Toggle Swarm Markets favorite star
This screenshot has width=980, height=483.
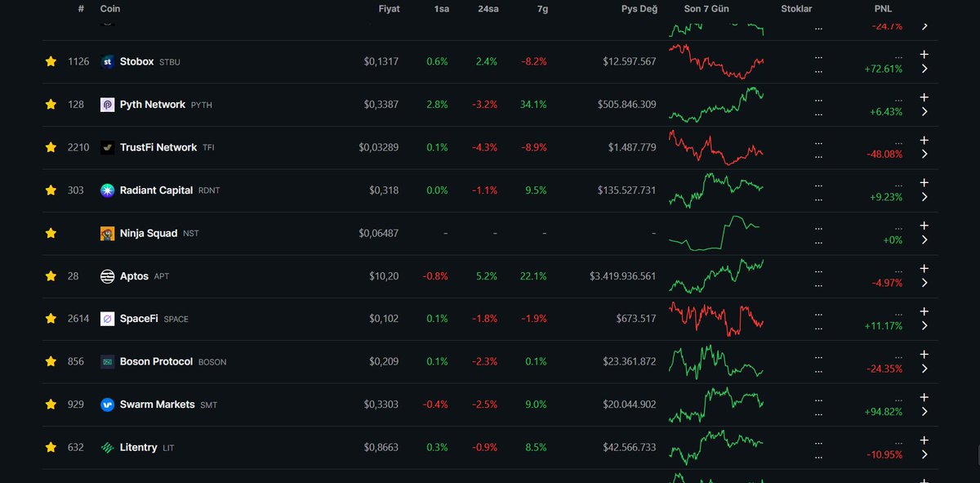click(51, 405)
